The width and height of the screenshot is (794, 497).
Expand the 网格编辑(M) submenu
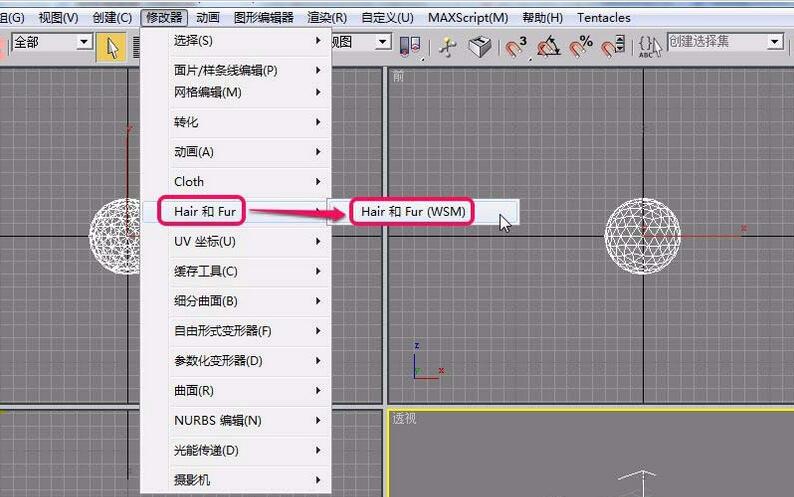click(236, 92)
